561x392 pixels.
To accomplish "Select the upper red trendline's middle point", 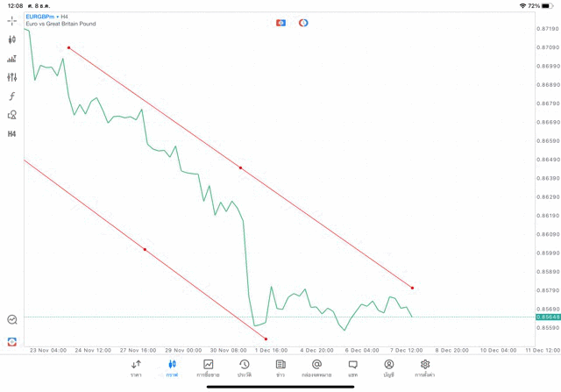I will (x=240, y=167).
